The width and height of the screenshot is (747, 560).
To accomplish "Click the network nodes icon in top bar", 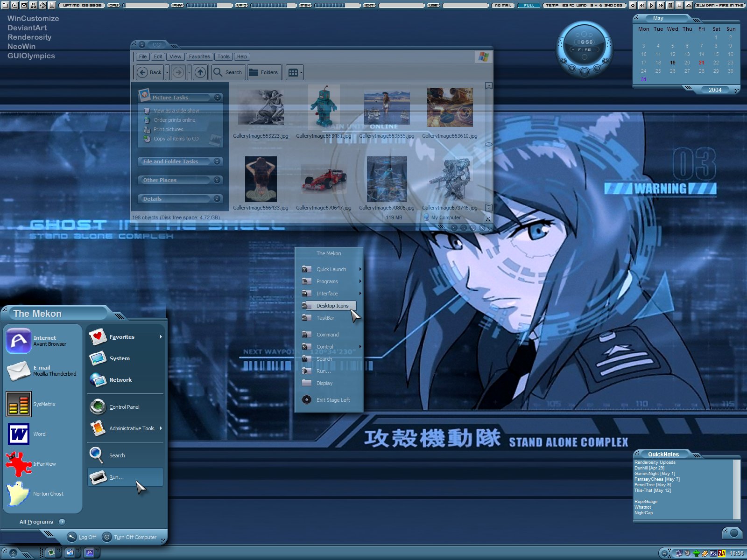I will click(x=33, y=5).
